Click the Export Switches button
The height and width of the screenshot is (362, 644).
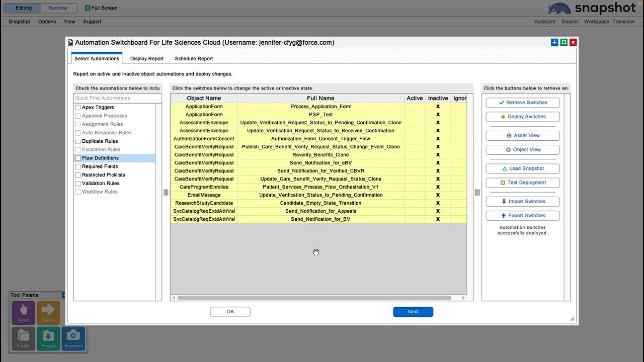(523, 216)
